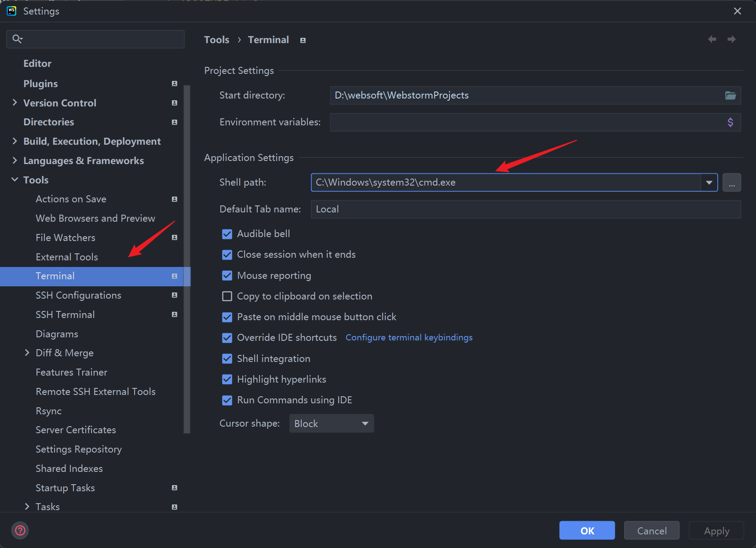
Task: Click the project icon next to Actions on Save
Action: point(175,199)
